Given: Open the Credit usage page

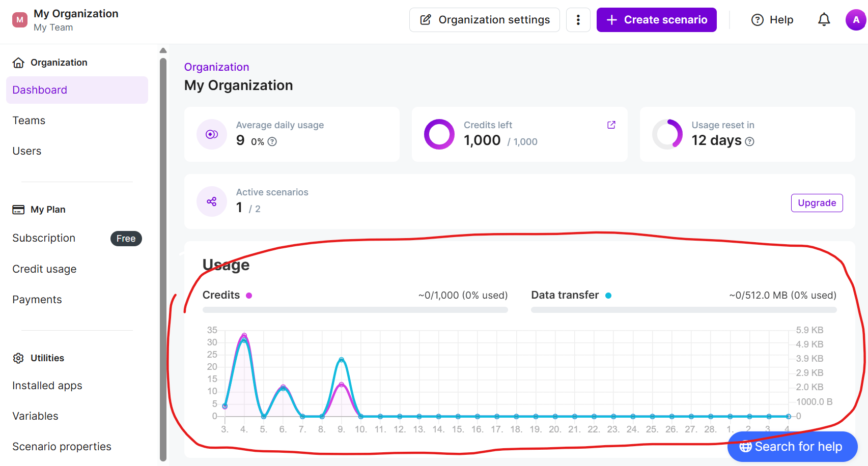Looking at the screenshot, I should click(44, 269).
